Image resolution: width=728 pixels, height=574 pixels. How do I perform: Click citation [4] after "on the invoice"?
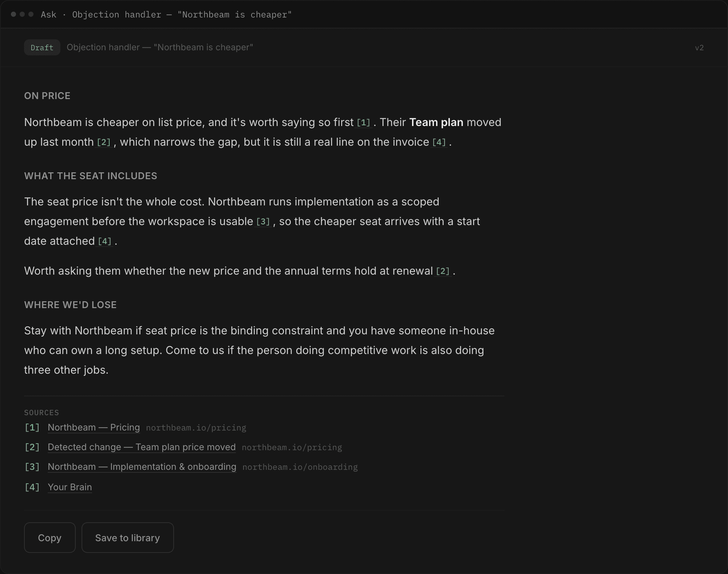coord(439,142)
